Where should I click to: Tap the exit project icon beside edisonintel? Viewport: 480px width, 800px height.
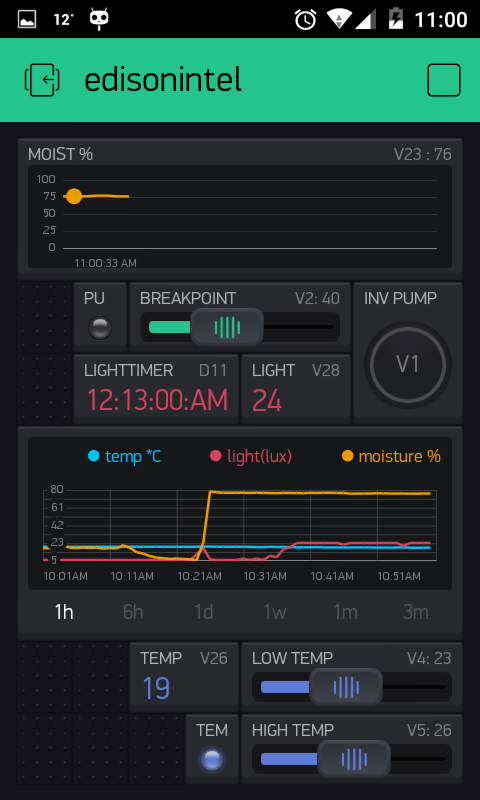42,80
